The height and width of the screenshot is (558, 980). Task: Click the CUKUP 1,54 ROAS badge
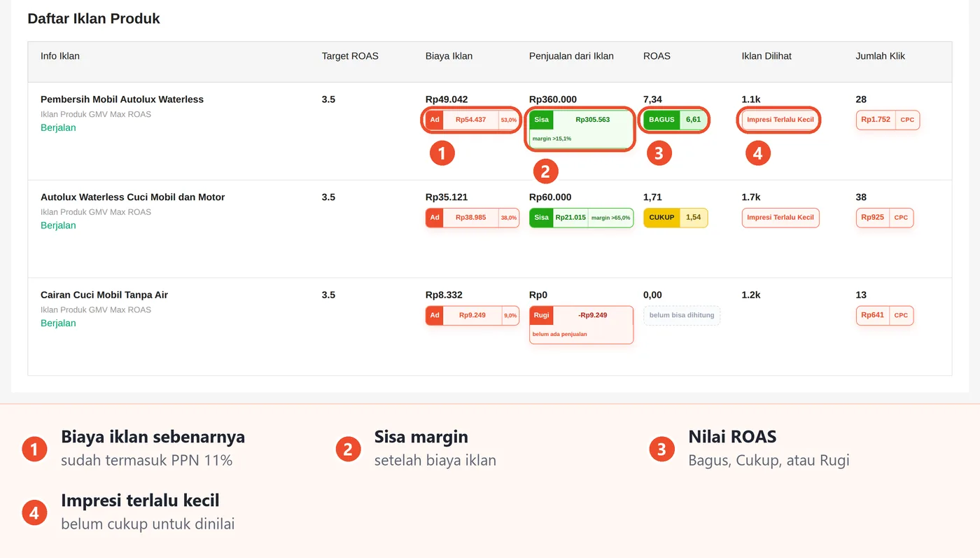point(675,218)
